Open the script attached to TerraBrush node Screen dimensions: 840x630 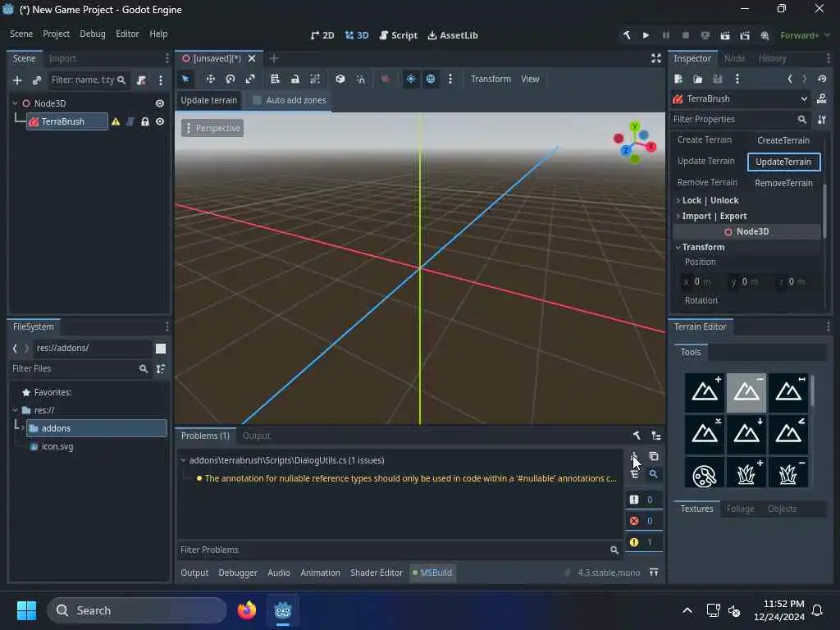click(130, 121)
